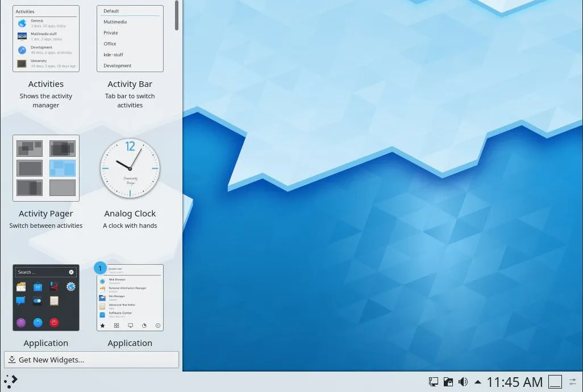
Task: Click the network connections tray icon
Action: tap(433, 382)
